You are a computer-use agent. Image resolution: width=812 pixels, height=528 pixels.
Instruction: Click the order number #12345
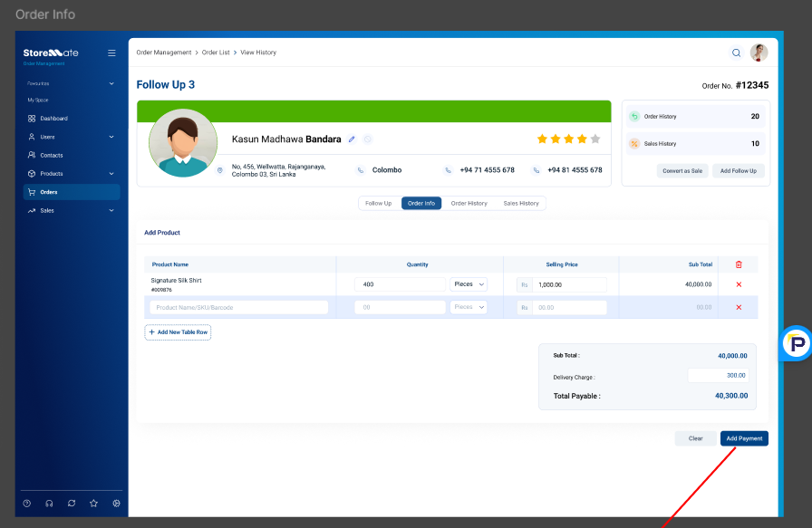coord(752,85)
